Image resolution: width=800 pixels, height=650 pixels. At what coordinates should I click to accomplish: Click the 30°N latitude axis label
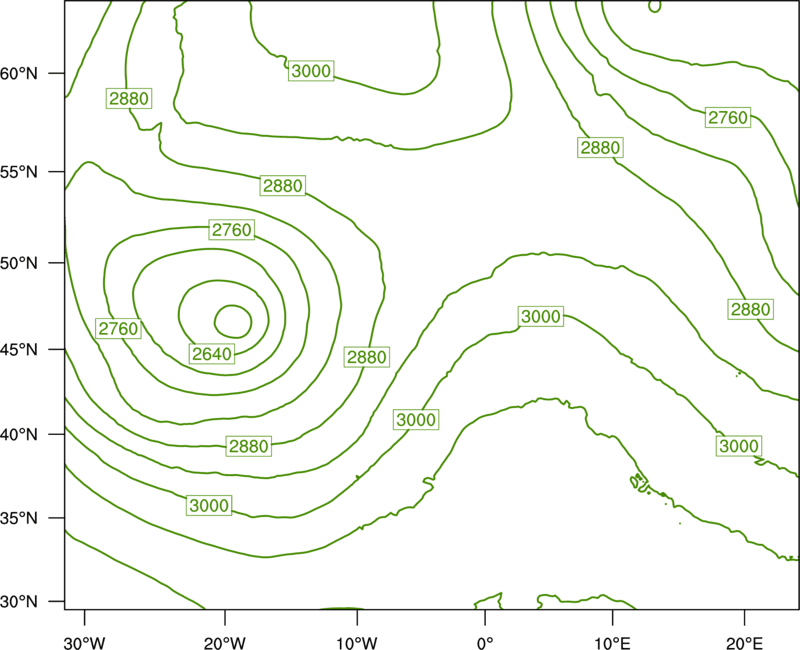(19, 602)
